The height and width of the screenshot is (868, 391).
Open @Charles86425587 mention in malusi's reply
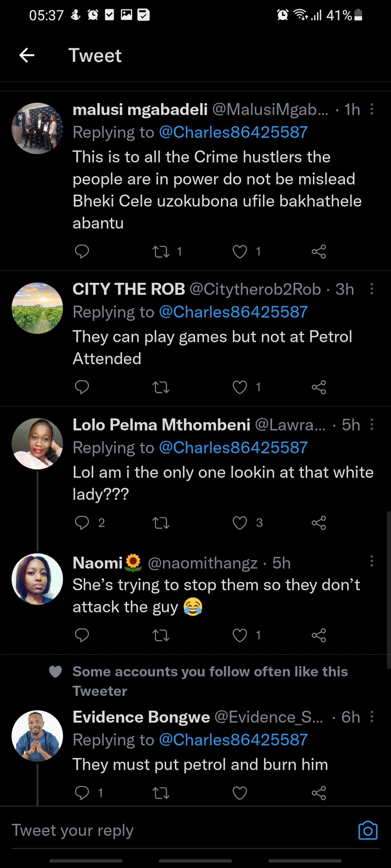233,132
